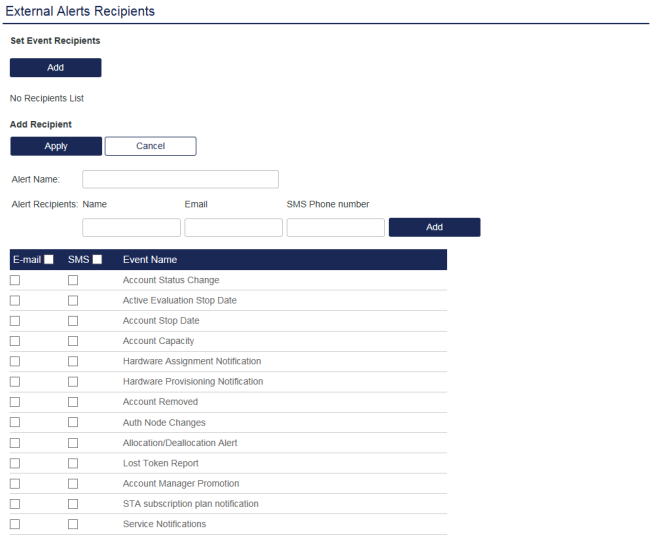Cancel adding the recipient
This screenshot has height=535, width=652.
(x=150, y=146)
